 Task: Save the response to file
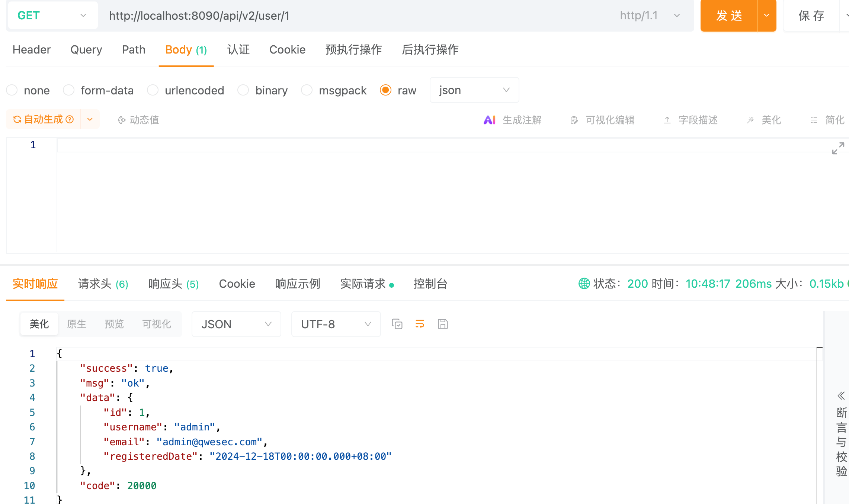tap(443, 324)
